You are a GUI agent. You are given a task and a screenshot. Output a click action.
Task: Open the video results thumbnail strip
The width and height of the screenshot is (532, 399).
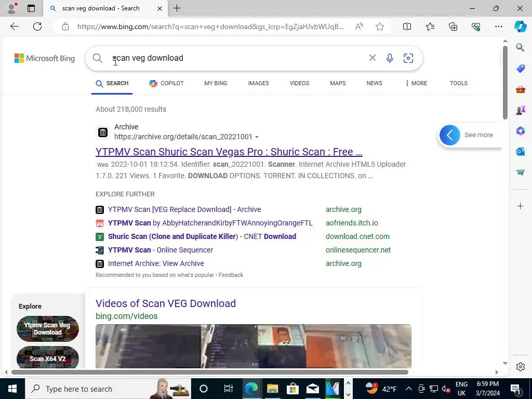[x=254, y=346]
